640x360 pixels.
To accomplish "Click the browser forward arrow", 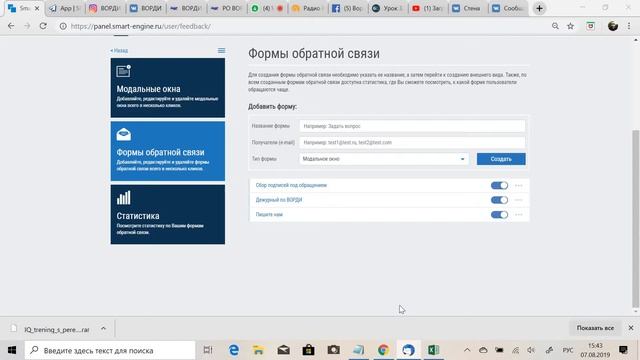I will coord(27,26).
